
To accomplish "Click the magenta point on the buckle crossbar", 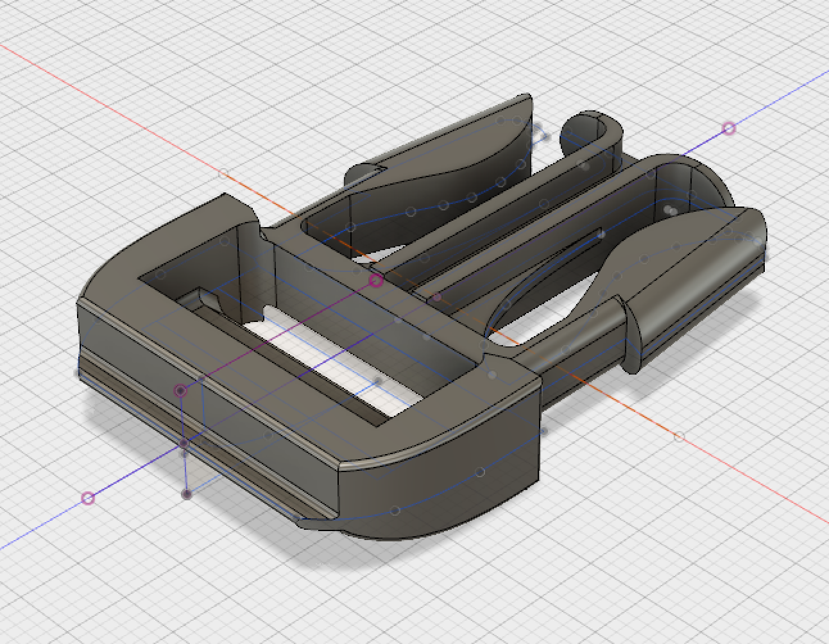I will [x=376, y=280].
